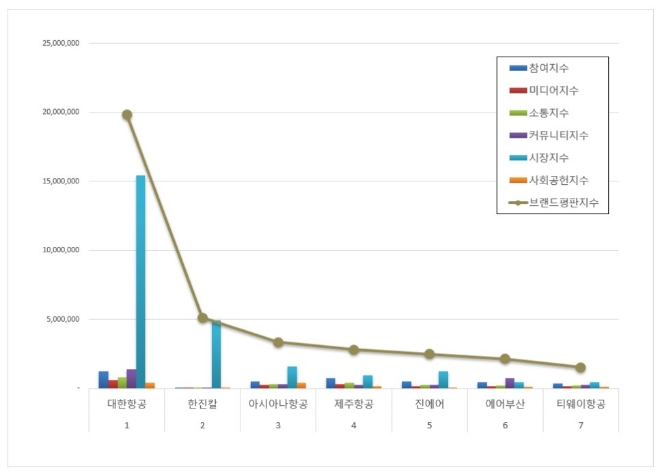Select the 대한항공 brand reputation line marker
The image size is (660, 476).
pyautogui.click(x=127, y=115)
